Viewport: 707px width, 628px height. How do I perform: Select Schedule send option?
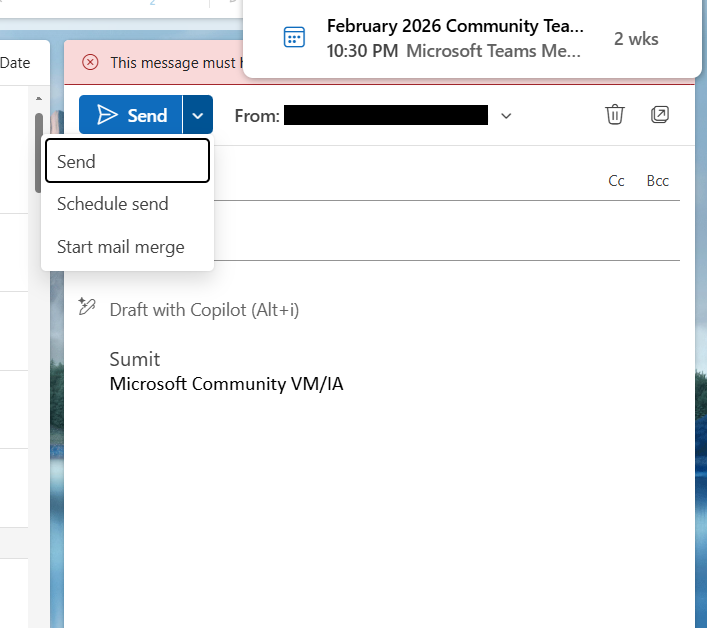127,204
